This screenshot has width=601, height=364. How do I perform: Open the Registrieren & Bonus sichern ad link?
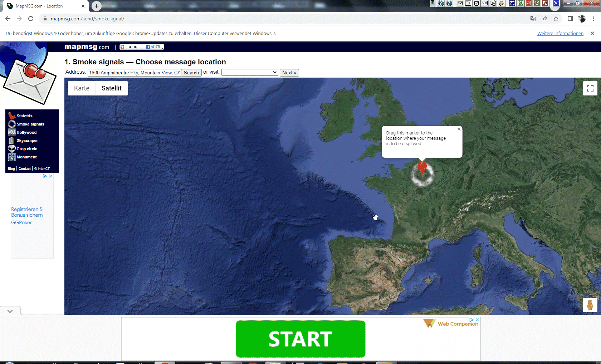pyautogui.click(x=27, y=212)
